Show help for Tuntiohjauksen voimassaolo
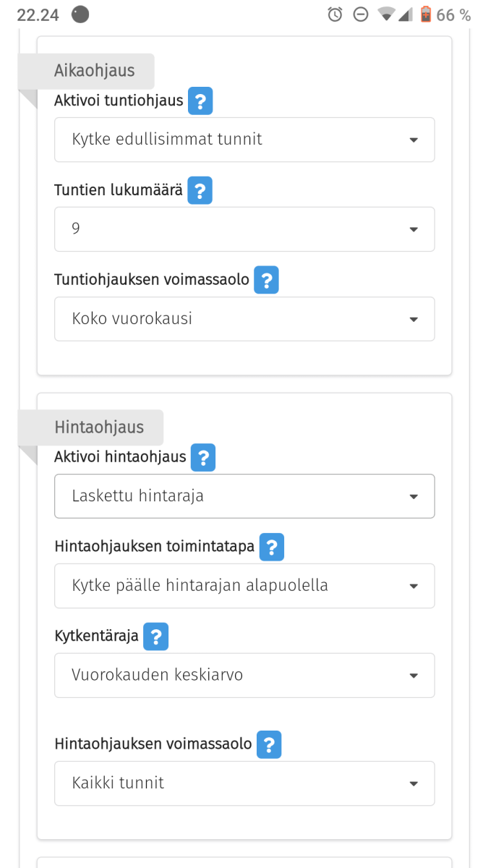The image size is (488, 868). 266,280
